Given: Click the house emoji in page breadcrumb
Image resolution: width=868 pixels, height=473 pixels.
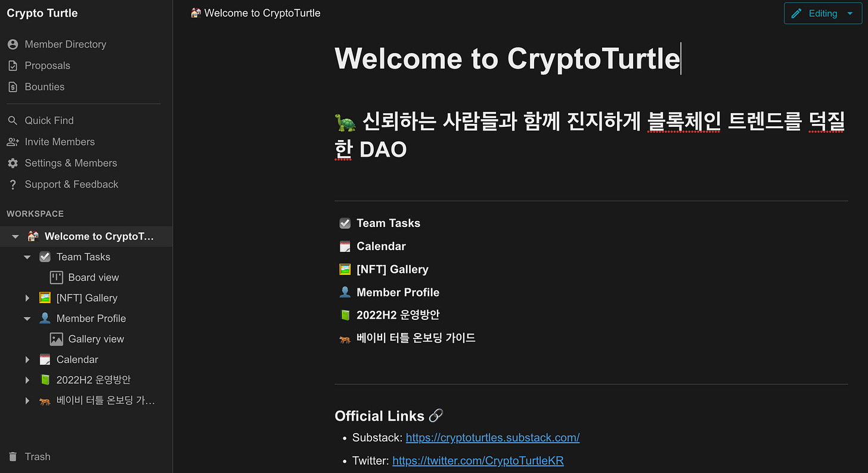Looking at the screenshot, I should pos(196,13).
